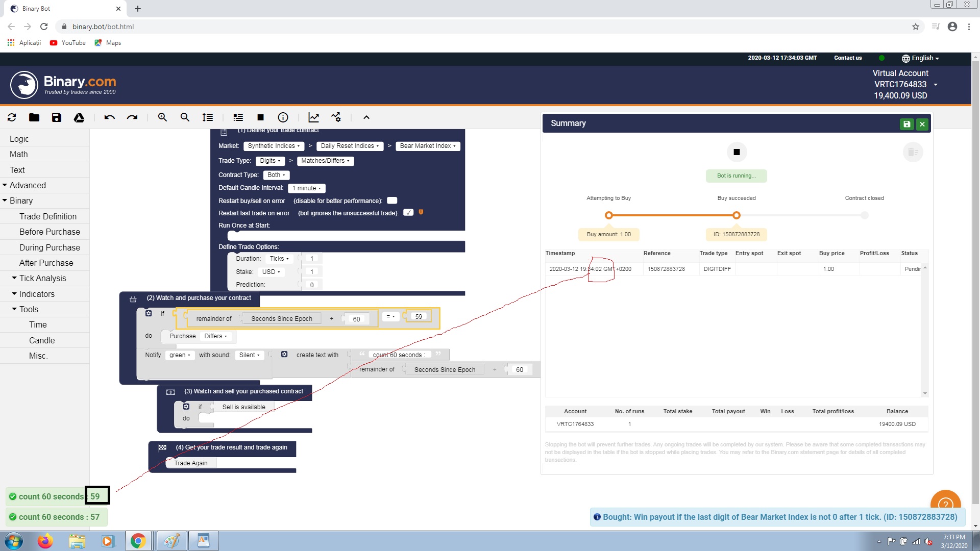Screen dimensions: 980x551
Task: Save the current bot strategy
Action: pos(57,117)
